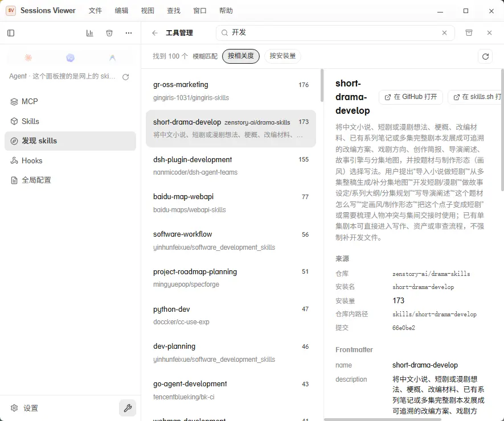Close the 工具管理 panel with the X
The image size is (504, 421).
tap(490, 33)
